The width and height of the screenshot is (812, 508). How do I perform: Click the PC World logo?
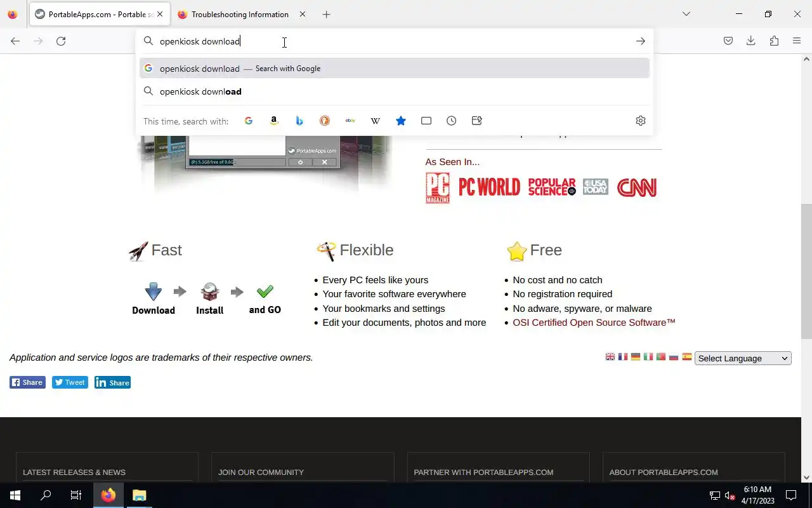coord(489,187)
